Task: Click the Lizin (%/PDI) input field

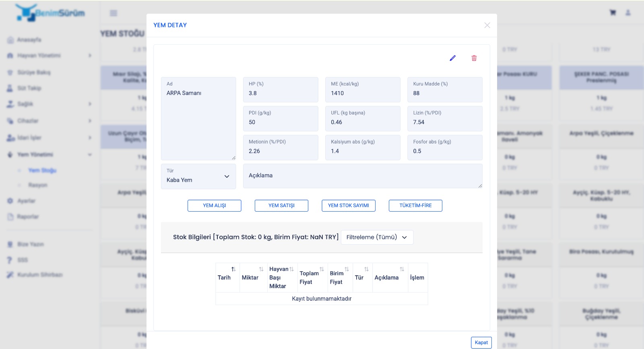Action: [x=445, y=118]
